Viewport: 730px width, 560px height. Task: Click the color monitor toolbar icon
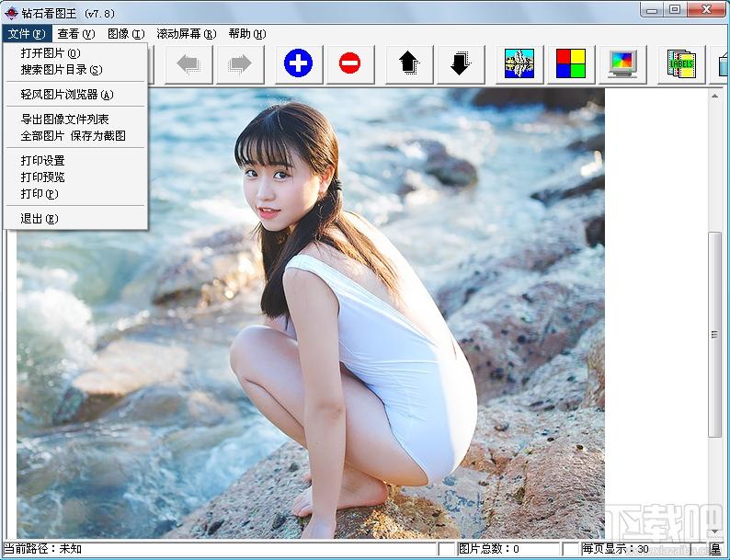point(622,64)
